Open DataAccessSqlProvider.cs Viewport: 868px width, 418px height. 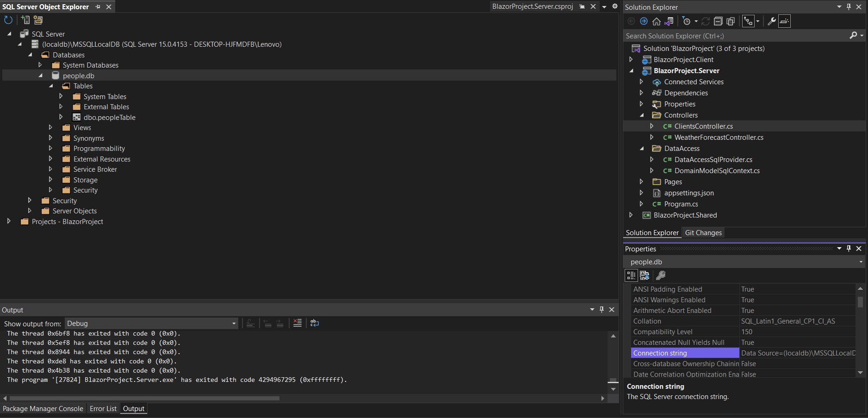coord(713,160)
